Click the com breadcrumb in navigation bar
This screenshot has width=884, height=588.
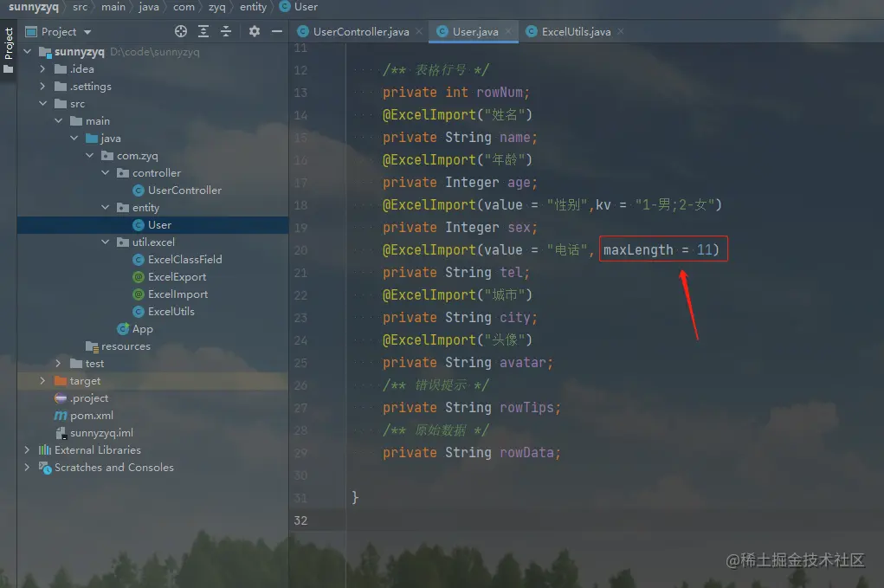(x=184, y=7)
